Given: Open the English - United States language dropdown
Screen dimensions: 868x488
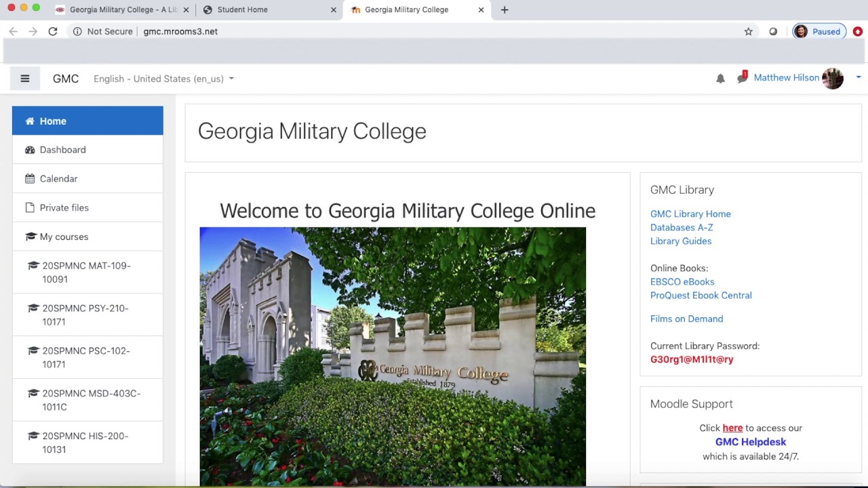Looking at the screenshot, I should pos(163,79).
